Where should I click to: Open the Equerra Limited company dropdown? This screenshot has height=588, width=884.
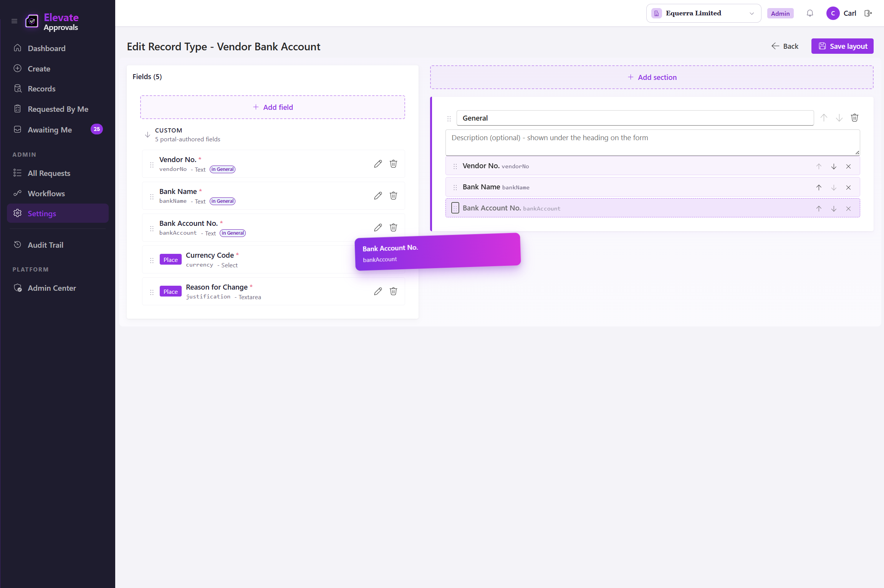pyautogui.click(x=704, y=13)
